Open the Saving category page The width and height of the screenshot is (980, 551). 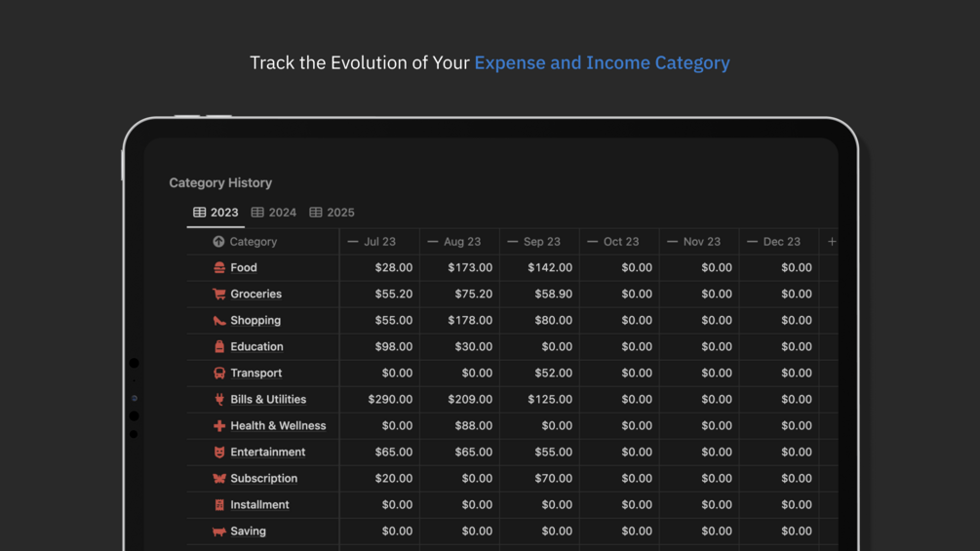(248, 531)
